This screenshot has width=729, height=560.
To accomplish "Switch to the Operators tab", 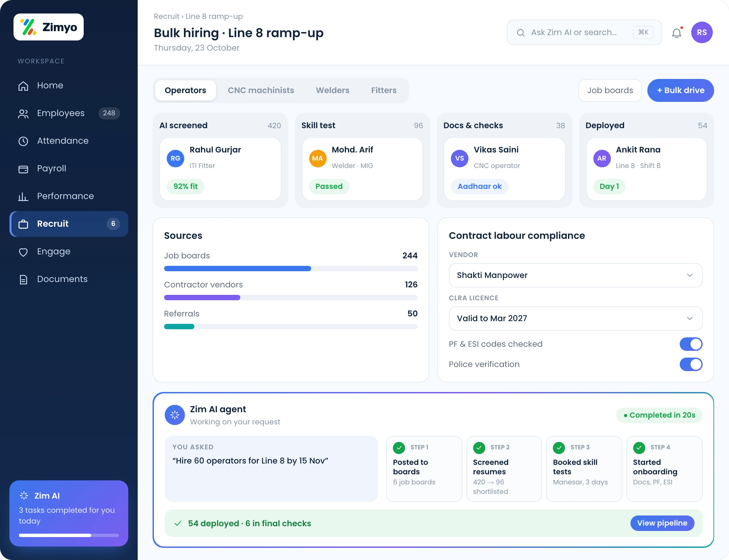I will pyautogui.click(x=185, y=90).
